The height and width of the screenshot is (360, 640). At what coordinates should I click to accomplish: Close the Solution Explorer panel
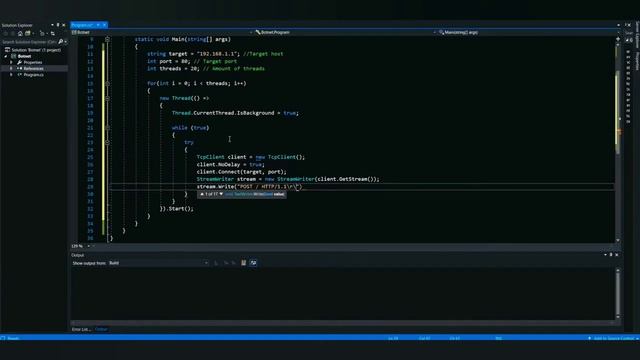click(x=64, y=25)
